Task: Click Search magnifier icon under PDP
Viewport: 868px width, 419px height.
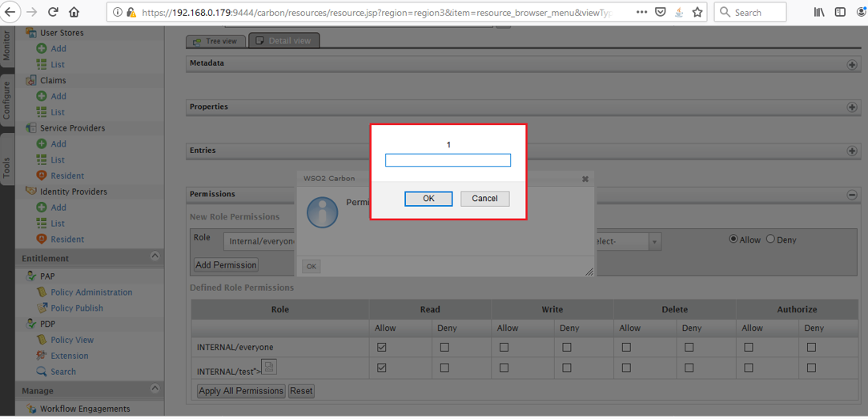Action: [x=41, y=372]
